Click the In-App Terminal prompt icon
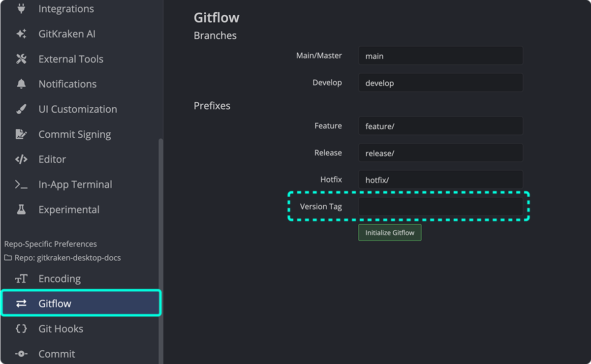591x364 pixels. (22, 184)
